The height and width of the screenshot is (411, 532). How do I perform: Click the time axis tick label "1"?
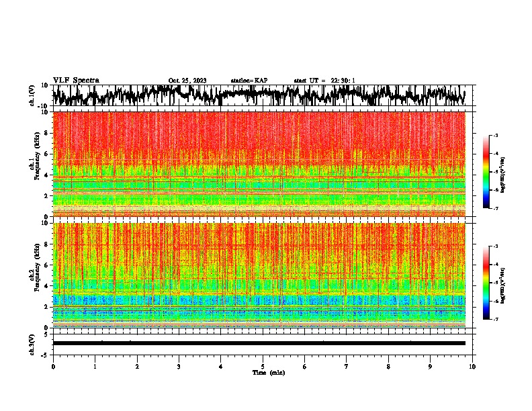point(95,367)
